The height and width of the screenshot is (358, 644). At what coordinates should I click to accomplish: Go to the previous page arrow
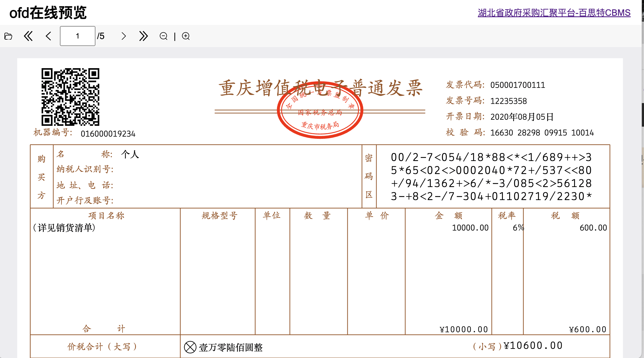pos(48,36)
